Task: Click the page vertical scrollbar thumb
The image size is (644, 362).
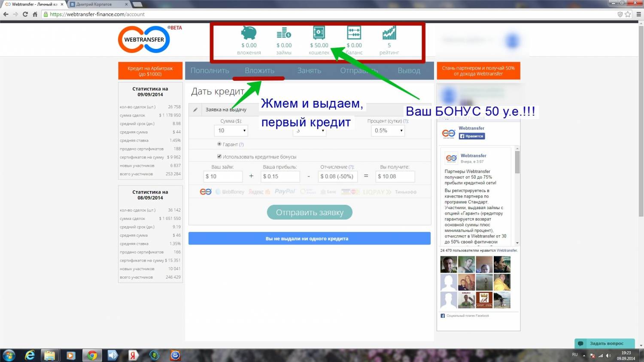Action: click(x=641, y=120)
